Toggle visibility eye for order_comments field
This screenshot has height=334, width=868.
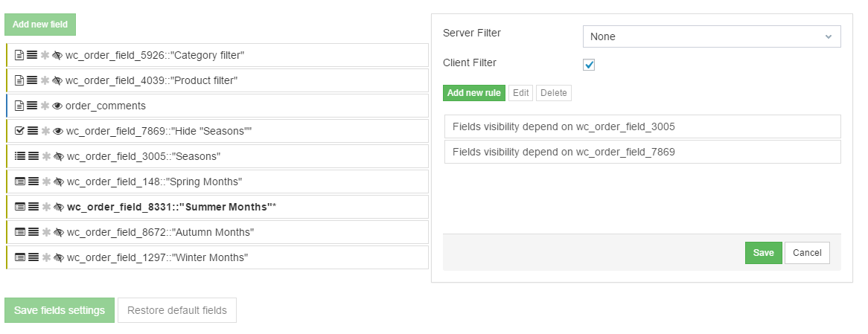click(57, 106)
